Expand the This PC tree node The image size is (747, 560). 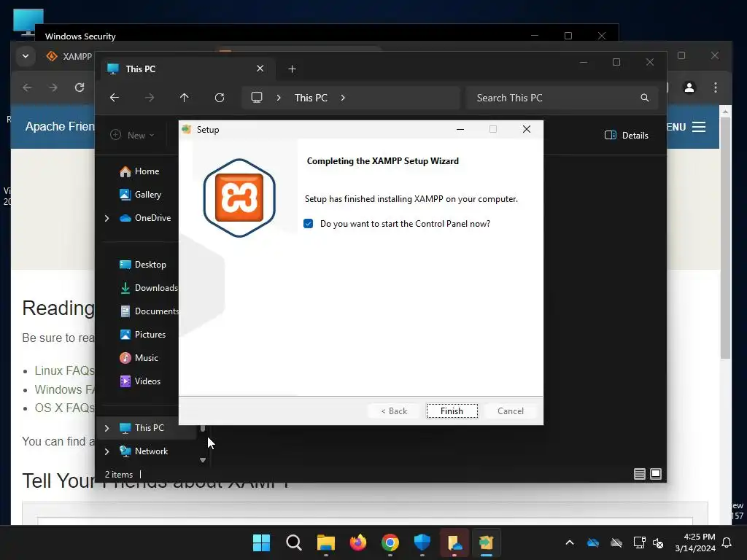click(x=107, y=428)
